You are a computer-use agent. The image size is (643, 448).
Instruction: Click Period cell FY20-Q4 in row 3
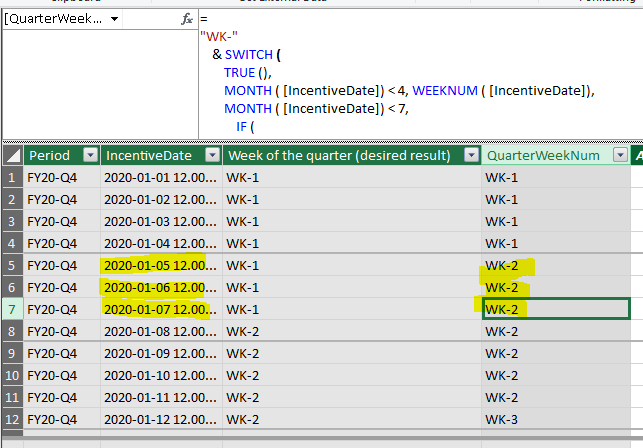click(x=62, y=222)
